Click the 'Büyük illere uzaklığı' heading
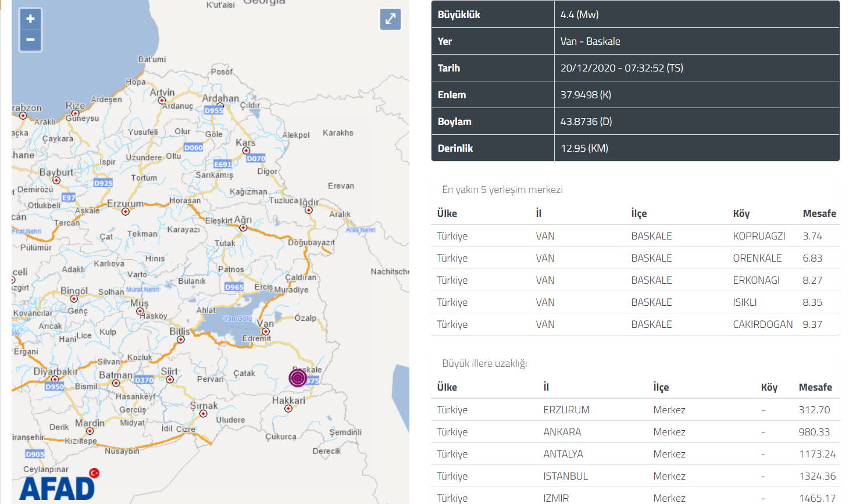849x504 pixels. pos(484,363)
